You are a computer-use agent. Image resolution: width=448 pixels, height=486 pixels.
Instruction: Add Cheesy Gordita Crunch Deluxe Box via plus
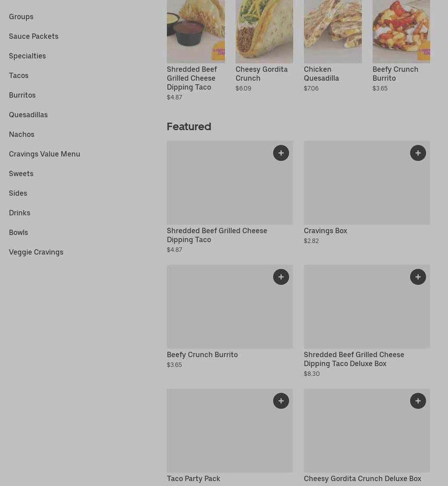(418, 401)
